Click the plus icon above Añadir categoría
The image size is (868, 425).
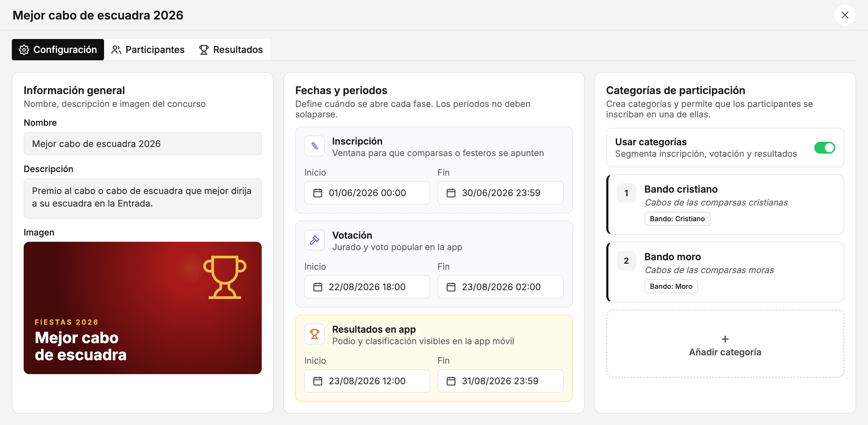(725, 339)
